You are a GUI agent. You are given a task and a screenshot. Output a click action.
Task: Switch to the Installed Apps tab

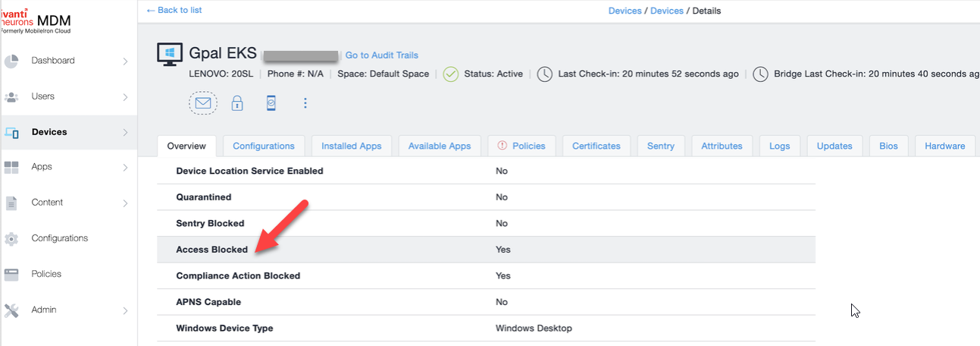pos(351,146)
